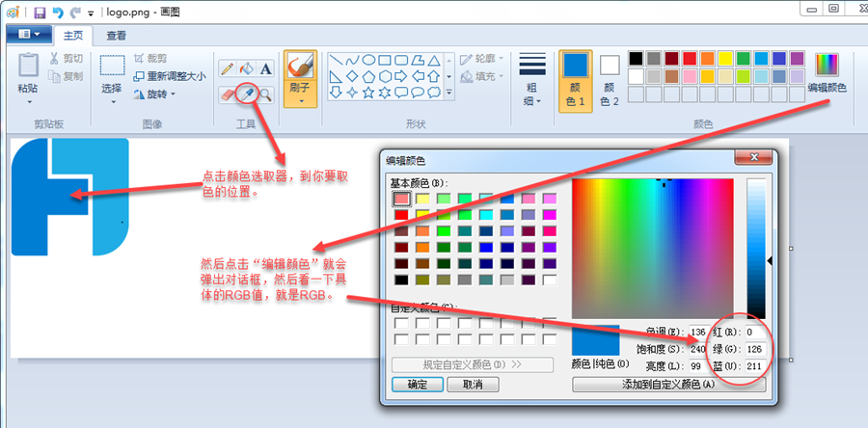
Task: Click OK (确定) in Edit Colors dialog
Action: [418, 385]
